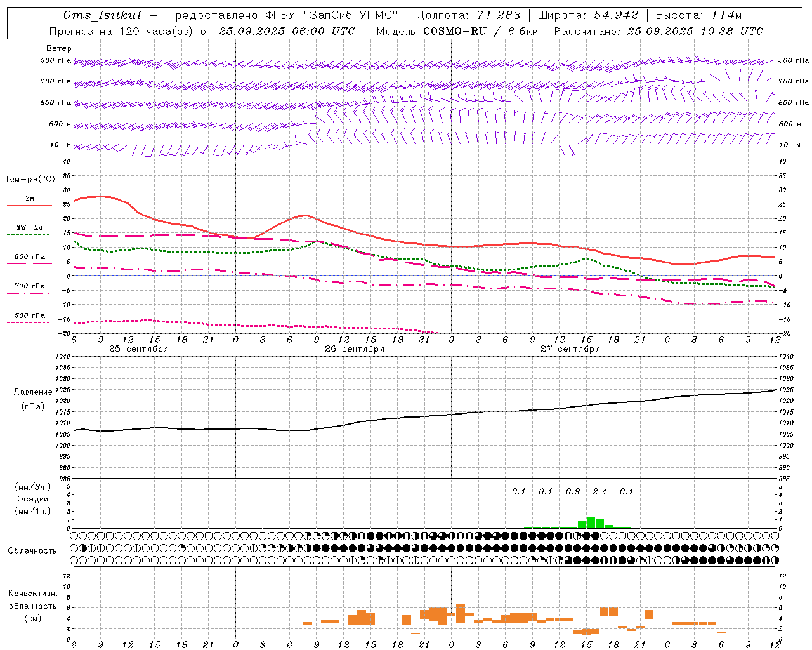Click the (мм/3ч.) precipitation unit label
Image resolution: width=812 pixels, height=650 pixels.
(x=33, y=487)
